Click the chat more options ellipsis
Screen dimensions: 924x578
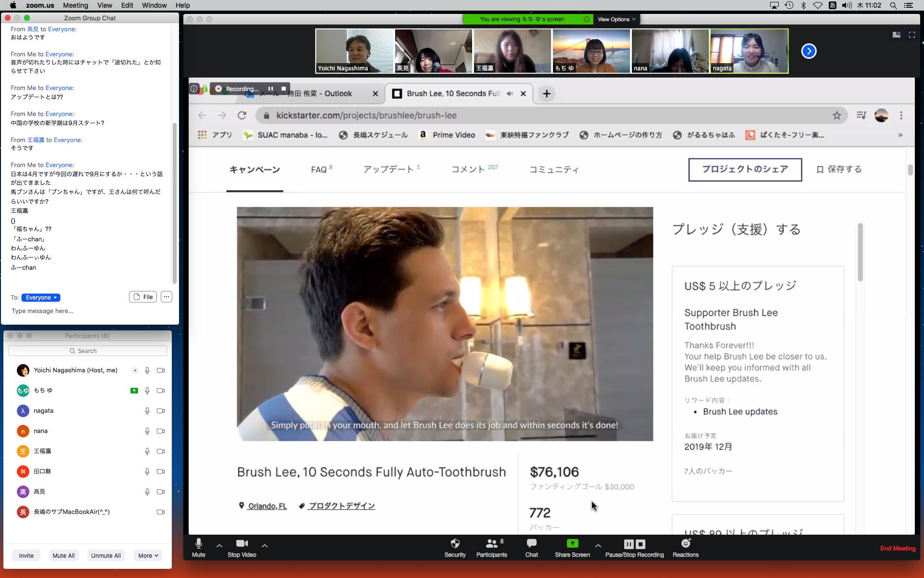click(167, 297)
